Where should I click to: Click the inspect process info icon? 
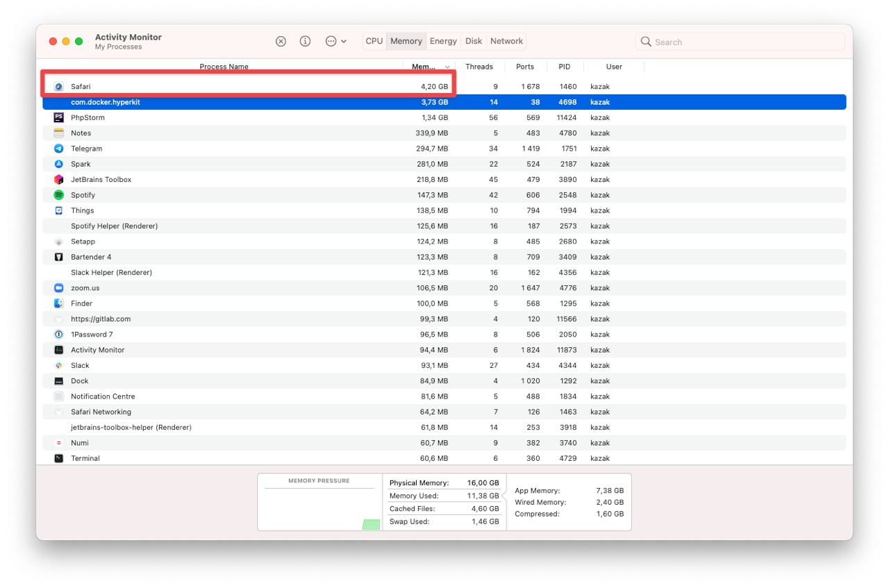click(305, 42)
